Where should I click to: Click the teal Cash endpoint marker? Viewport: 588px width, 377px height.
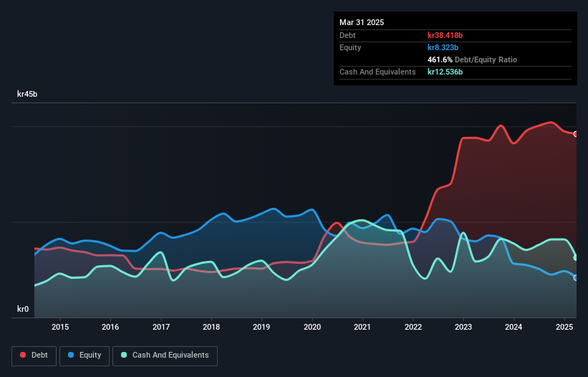pos(575,258)
